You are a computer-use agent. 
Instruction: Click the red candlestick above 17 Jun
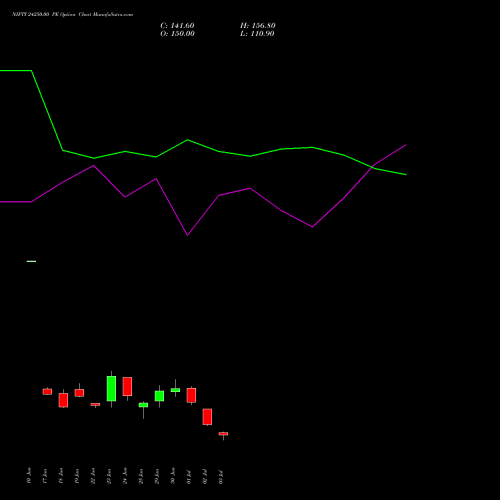pos(47,392)
